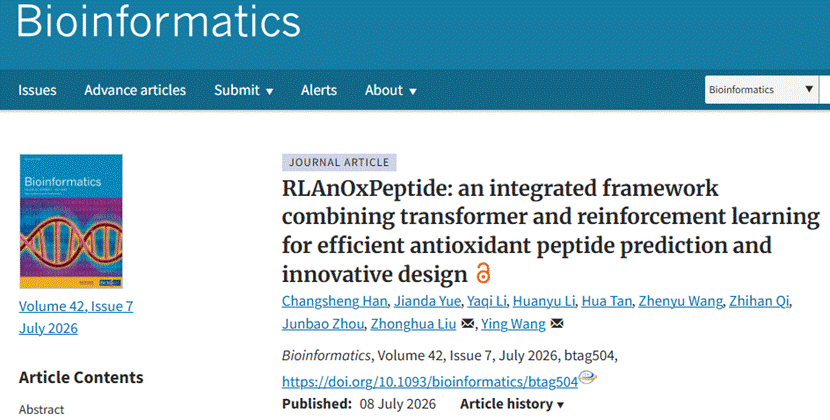830x420 pixels.
Task: Go to the Issues tab
Action: (37, 90)
